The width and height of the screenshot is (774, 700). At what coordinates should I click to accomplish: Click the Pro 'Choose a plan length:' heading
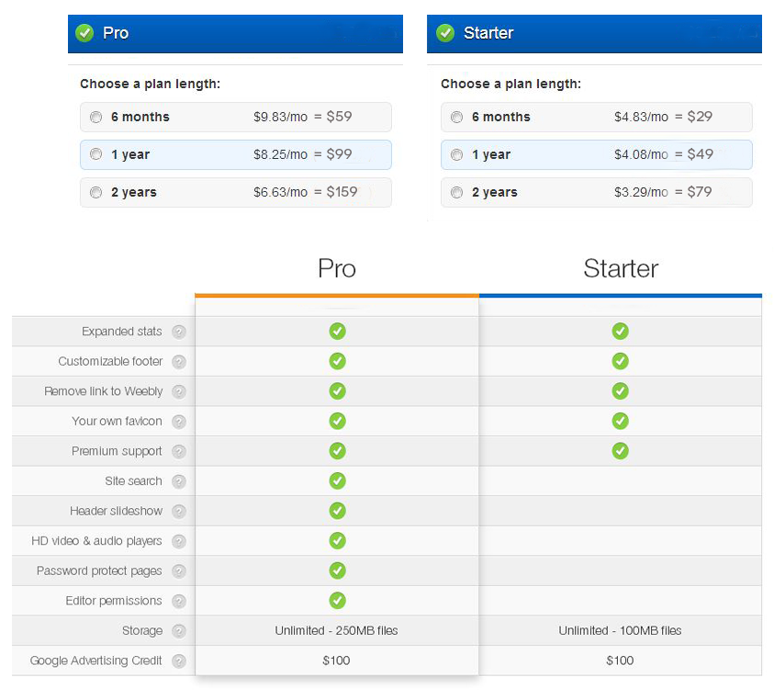150,84
